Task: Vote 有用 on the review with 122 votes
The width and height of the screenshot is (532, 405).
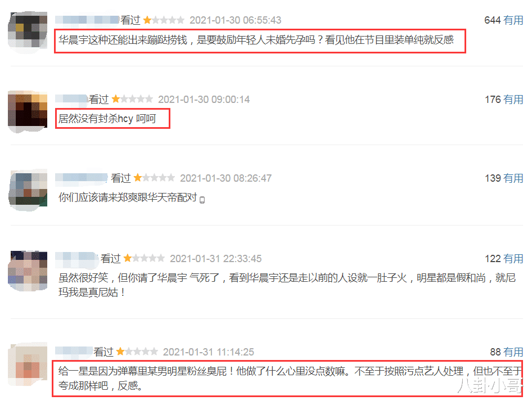Action: (513, 259)
